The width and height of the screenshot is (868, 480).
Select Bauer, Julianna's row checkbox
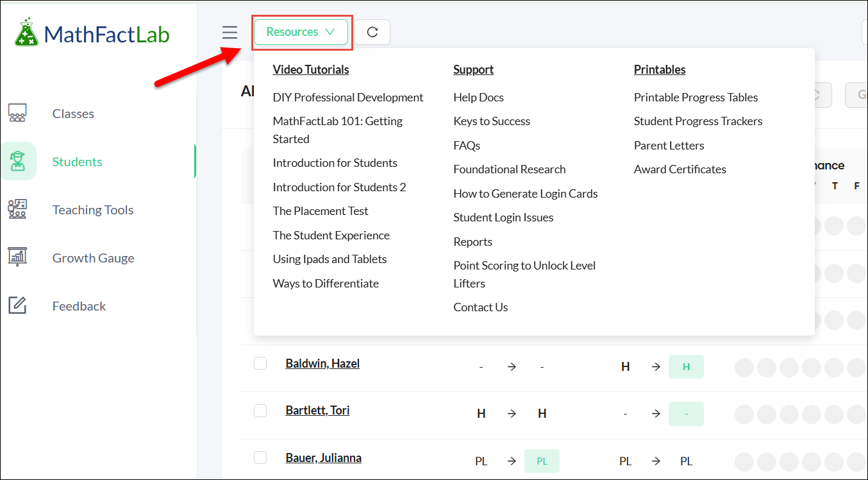[260, 458]
